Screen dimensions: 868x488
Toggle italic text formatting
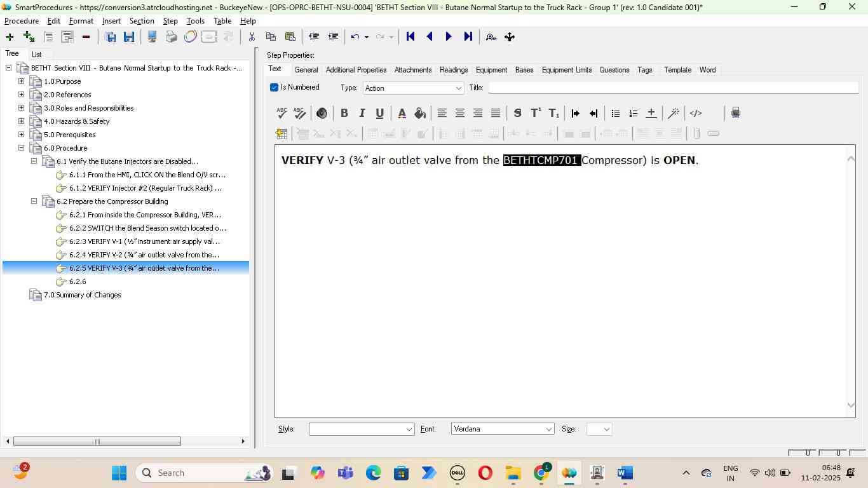(362, 113)
